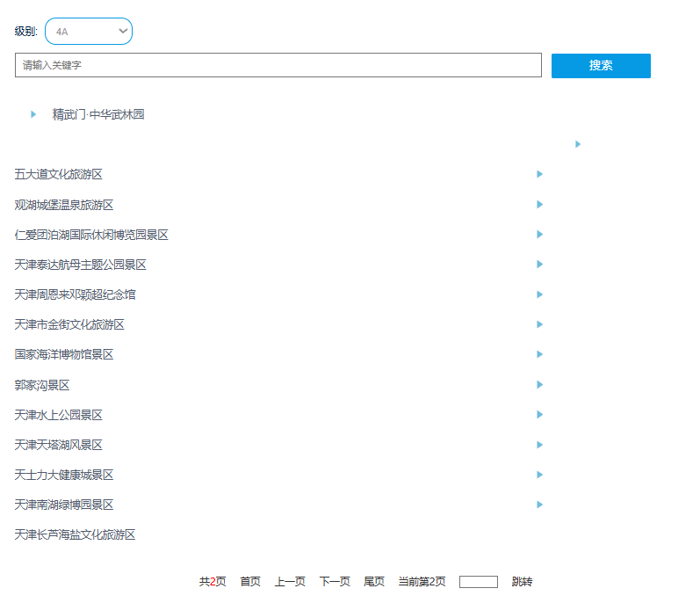This screenshot has width=700, height=603.
Task: Click the arrow icon in the 郭家沟景区 row
Action: 540,385
